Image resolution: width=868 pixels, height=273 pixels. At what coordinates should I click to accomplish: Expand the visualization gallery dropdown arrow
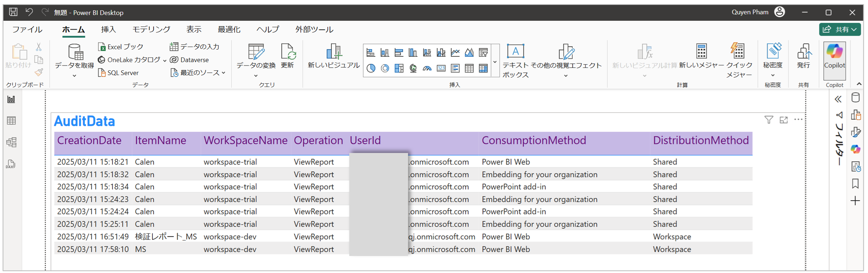click(x=495, y=62)
